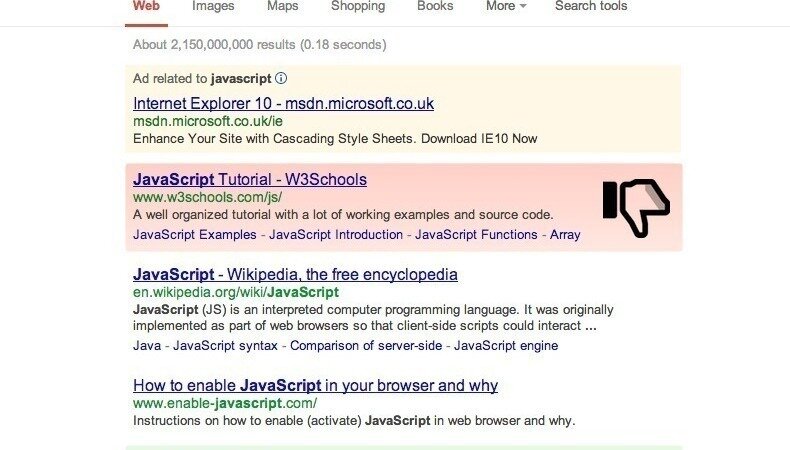Click JavaScript Examples sitelink
This screenshot has width=790, height=450.
(x=194, y=235)
